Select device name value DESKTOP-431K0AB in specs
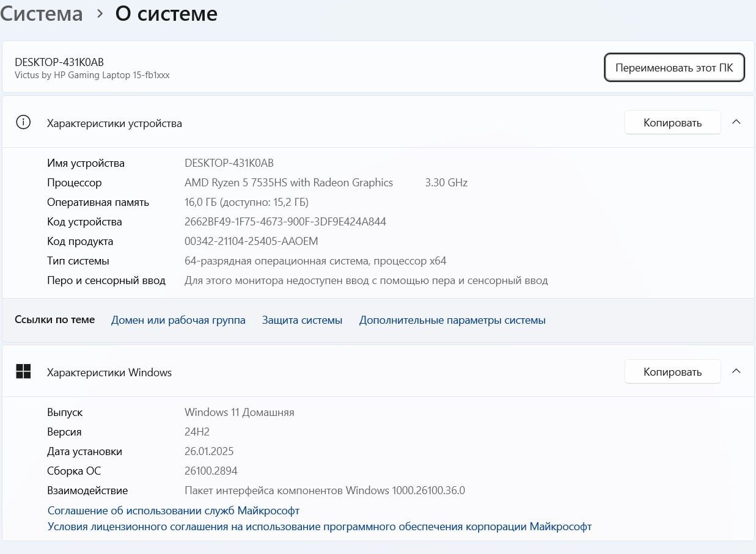 (x=229, y=163)
